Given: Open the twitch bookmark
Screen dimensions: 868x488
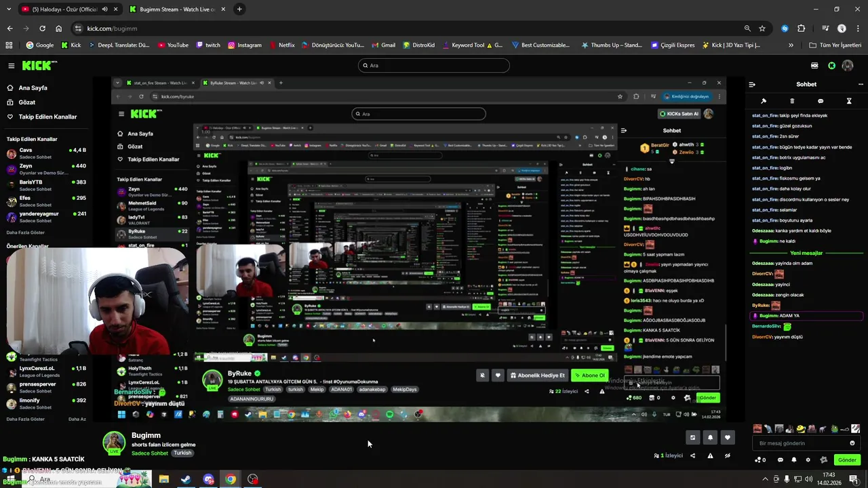Looking at the screenshot, I should (x=208, y=45).
